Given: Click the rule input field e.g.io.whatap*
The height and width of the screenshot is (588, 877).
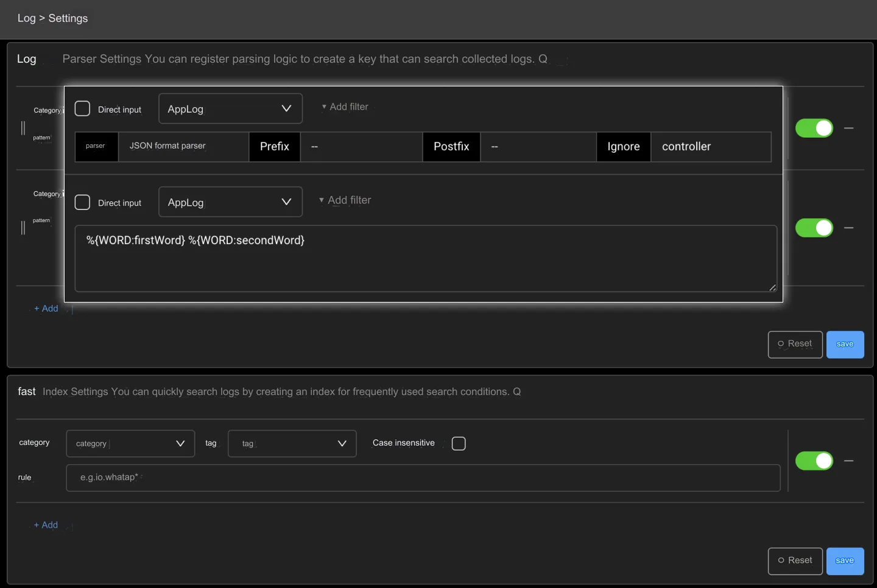Looking at the screenshot, I should [423, 478].
